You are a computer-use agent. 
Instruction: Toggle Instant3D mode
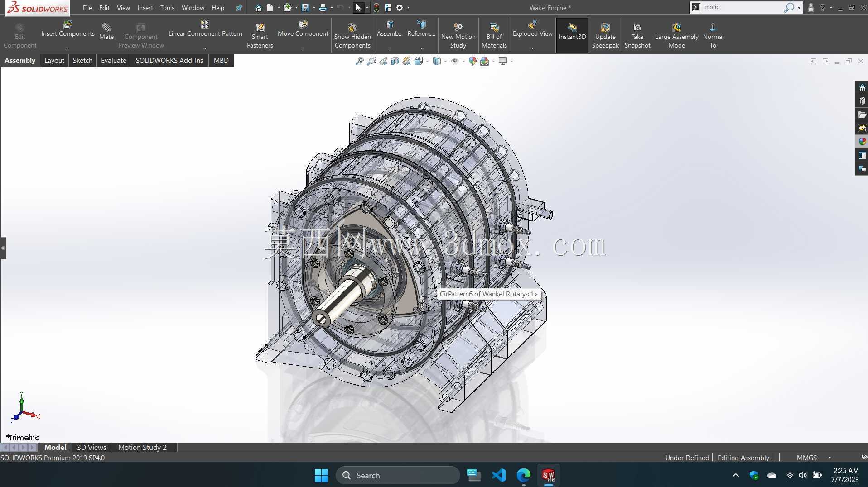click(572, 32)
